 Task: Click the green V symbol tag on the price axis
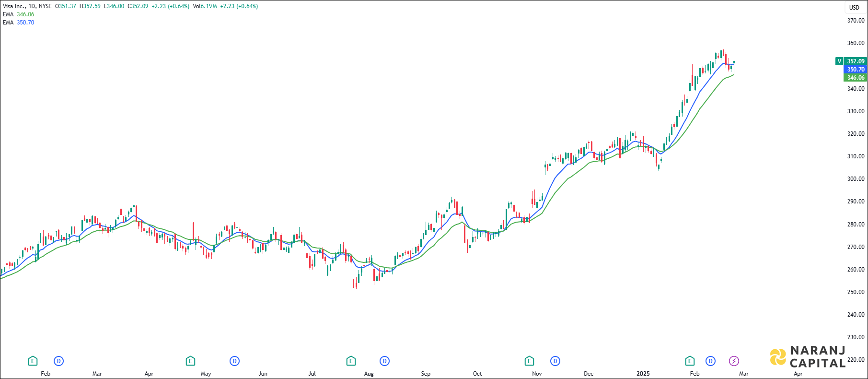click(839, 61)
